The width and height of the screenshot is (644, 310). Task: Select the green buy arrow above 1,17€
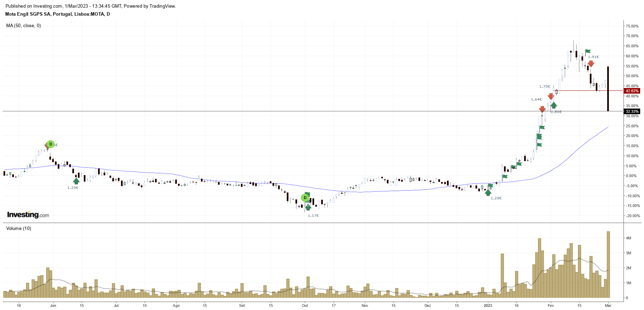click(308, 207)
